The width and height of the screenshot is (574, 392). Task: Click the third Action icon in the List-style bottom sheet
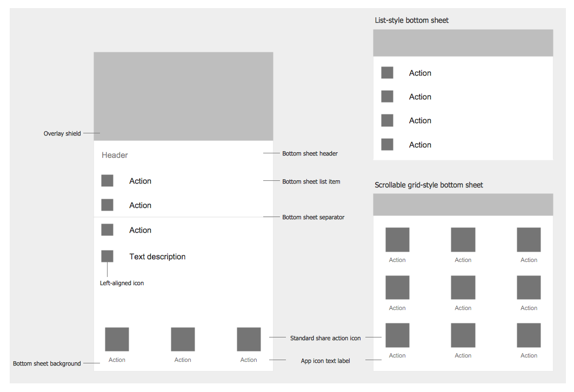(387, 120)
